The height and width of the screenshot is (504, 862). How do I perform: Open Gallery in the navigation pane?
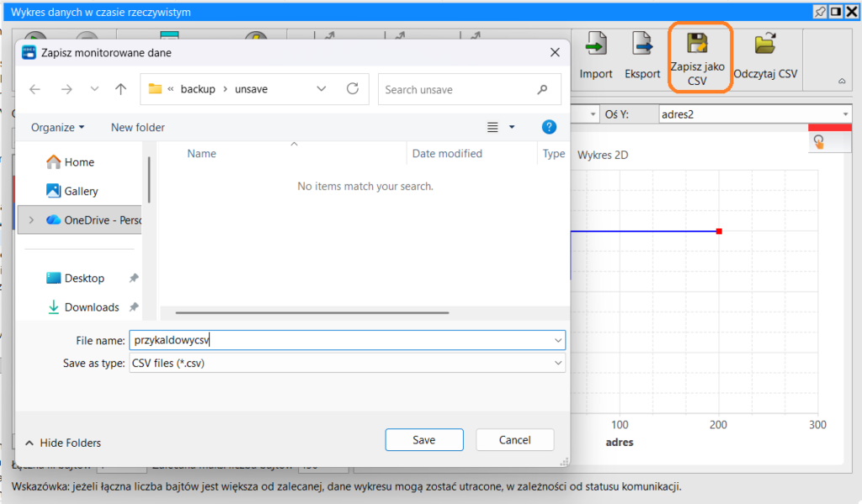coord(72,191)
